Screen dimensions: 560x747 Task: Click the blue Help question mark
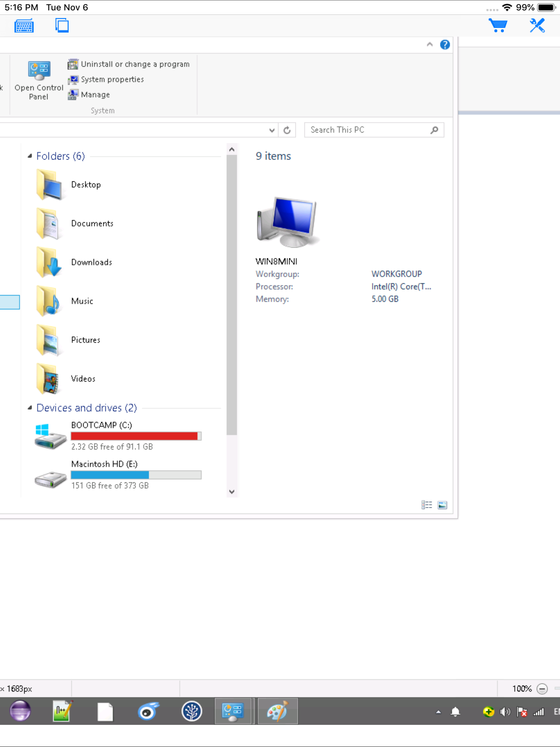coord(445,45)
